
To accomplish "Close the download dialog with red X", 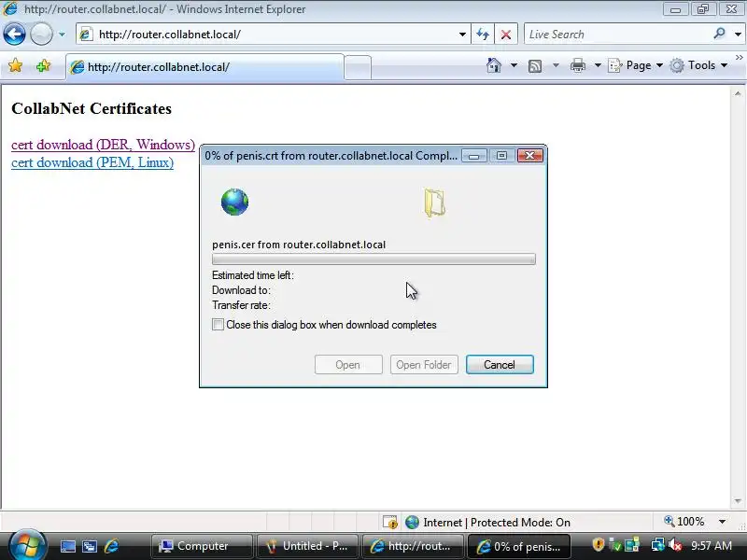I will pyautogui.click(x=529, y=156).
